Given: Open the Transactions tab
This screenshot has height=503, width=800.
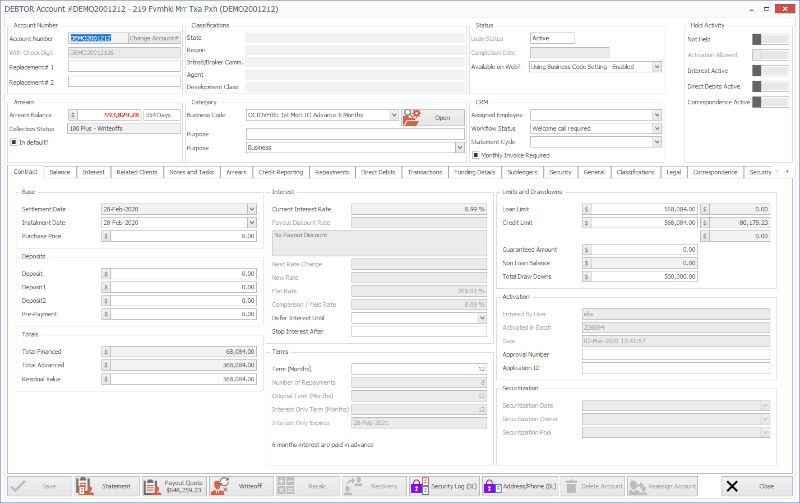Looking at the screenshot, I should coord(425,172).
